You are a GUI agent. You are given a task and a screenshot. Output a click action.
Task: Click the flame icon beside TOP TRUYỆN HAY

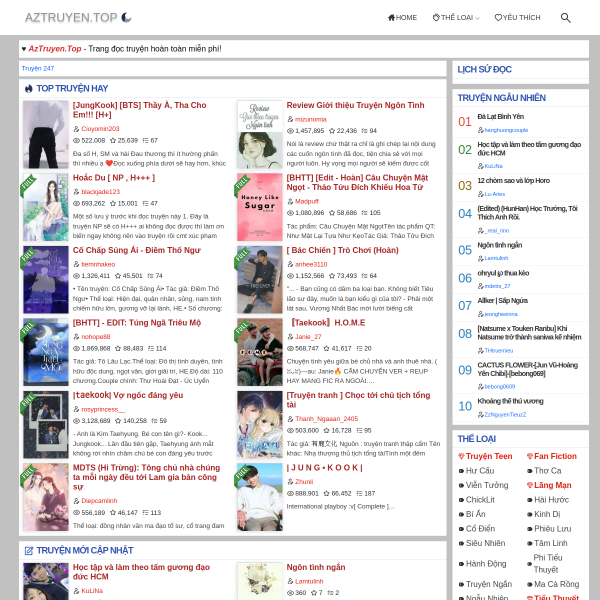pyautogui.click(x=29, y=89)
